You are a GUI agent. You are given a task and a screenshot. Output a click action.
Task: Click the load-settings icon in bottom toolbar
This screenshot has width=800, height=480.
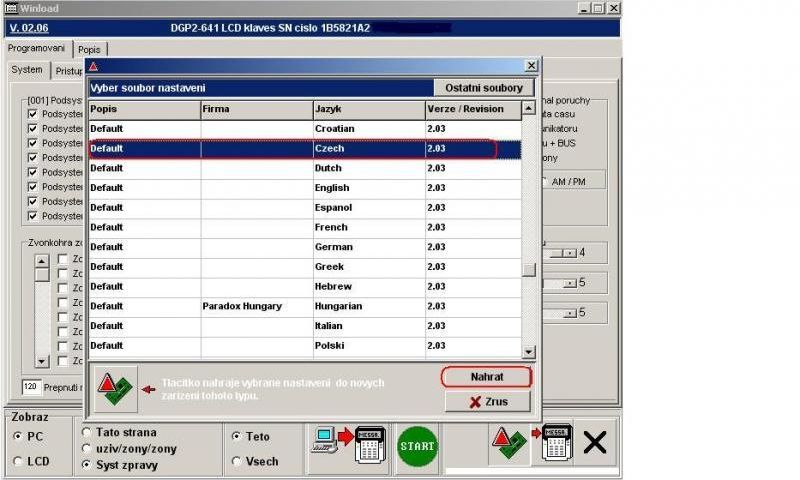click(x=509, y=445)
